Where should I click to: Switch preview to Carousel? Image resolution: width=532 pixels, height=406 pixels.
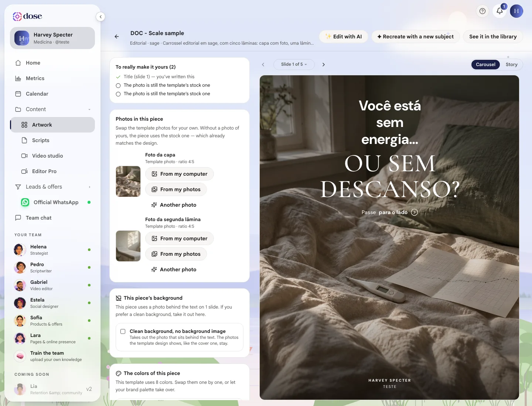tap(485, 65)
